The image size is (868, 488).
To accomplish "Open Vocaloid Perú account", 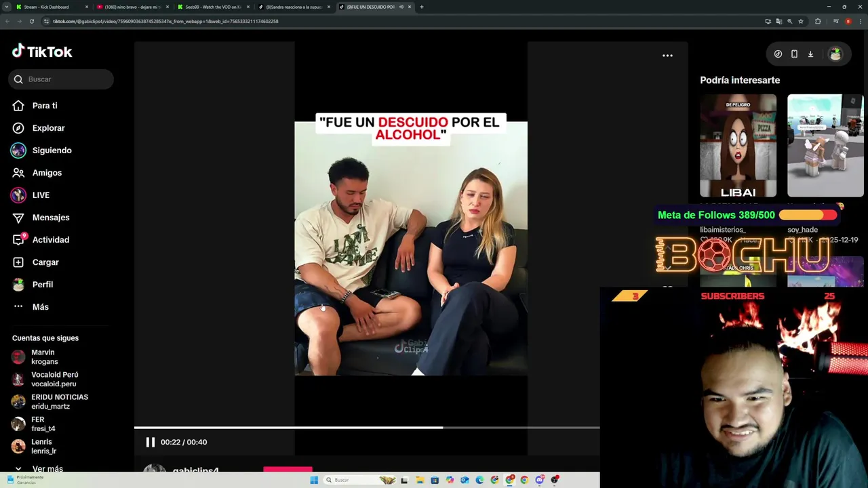I will [54, 380].
